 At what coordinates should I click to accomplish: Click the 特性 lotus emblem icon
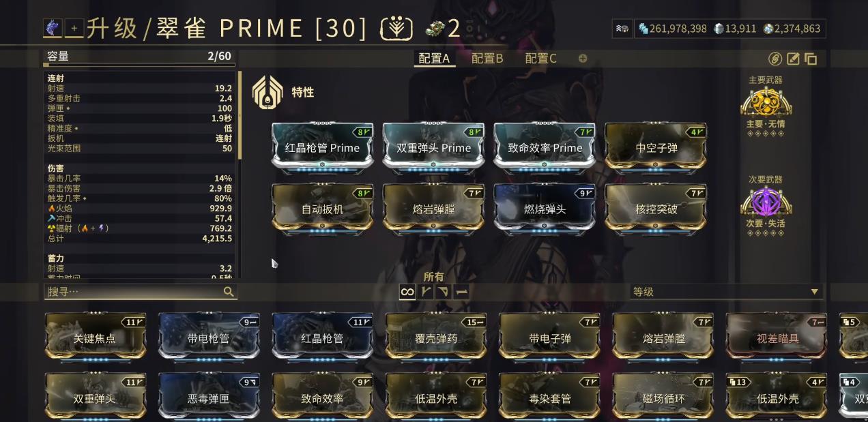point(268,92)
